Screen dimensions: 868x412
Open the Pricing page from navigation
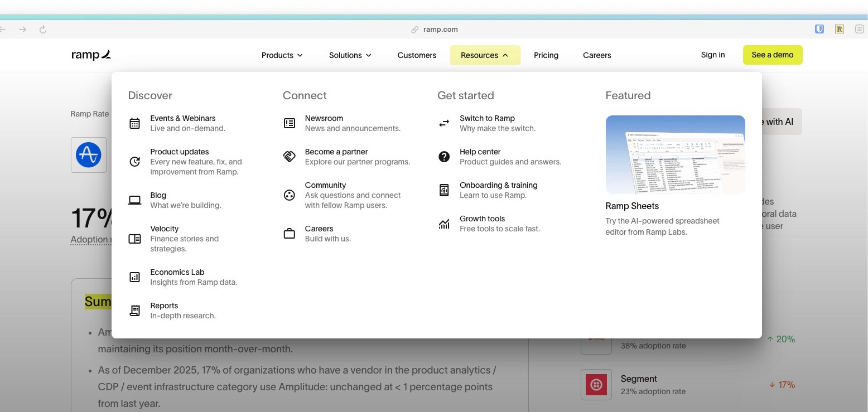(546, 55)
